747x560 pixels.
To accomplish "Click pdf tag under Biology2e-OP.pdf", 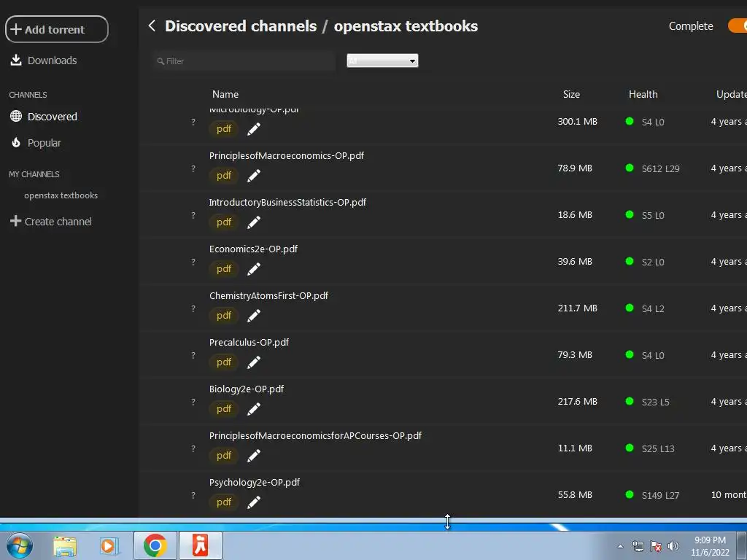I will click(223, 408).
